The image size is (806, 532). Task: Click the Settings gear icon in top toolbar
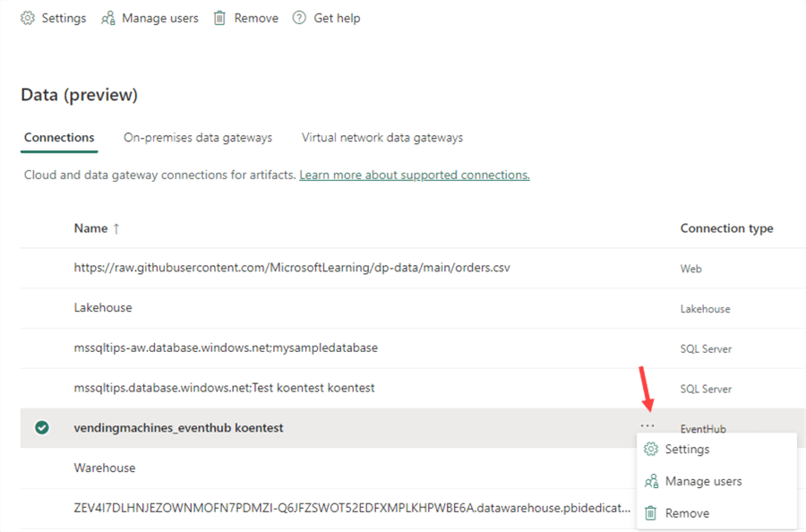(x=28, y=18)
